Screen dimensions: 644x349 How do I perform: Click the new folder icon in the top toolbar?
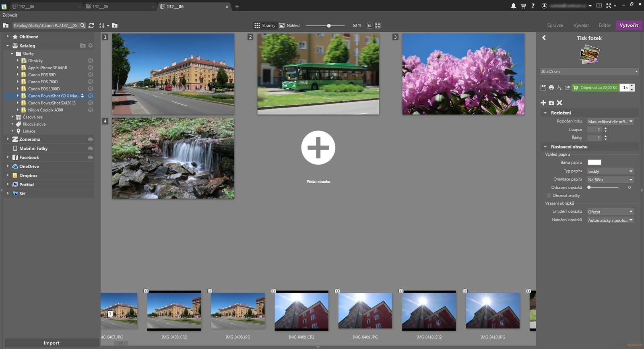pos(115,25)
